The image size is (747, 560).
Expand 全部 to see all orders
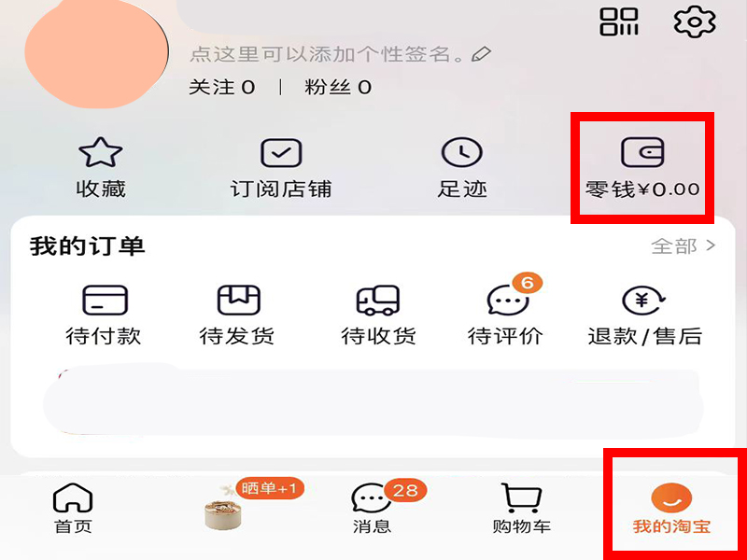(x=684, y=246)
